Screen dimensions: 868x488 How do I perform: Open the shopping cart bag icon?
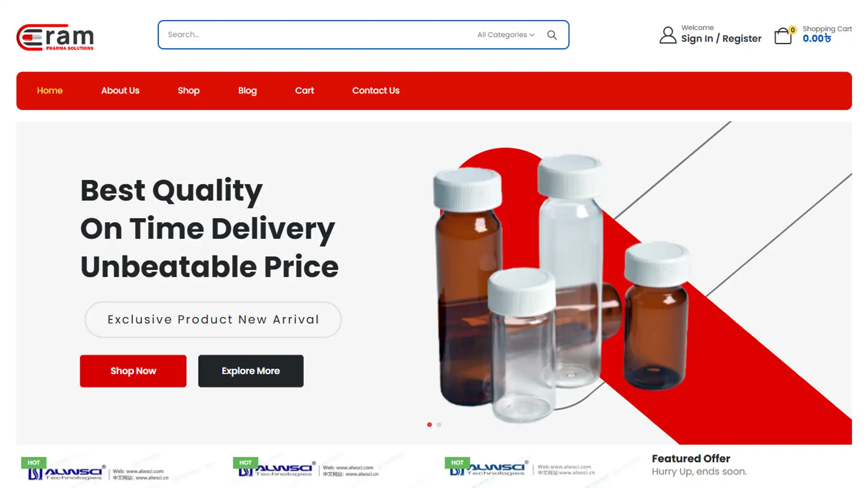pos(783,36)
